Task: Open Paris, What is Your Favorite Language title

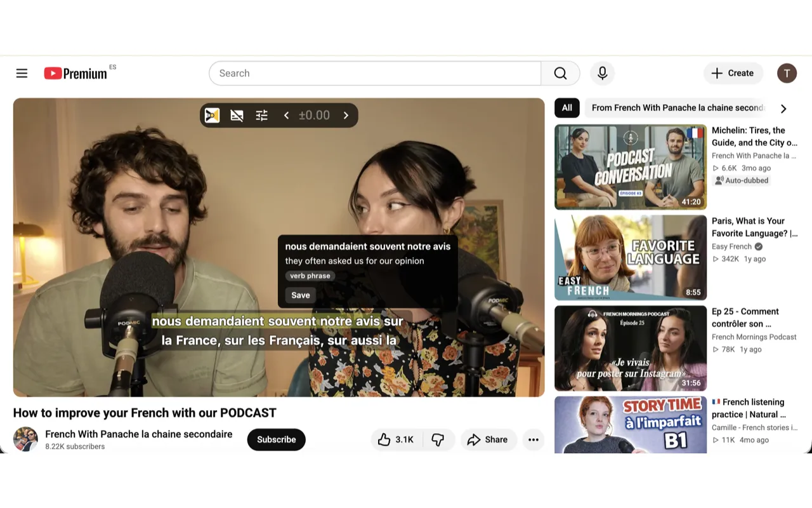Action: pos(754,227)
